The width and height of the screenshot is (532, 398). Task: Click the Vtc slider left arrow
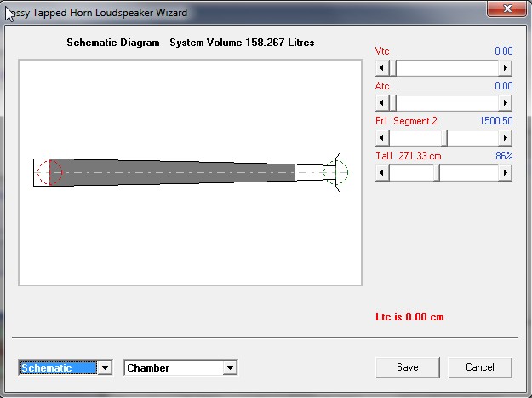click(x=382, y=68)
